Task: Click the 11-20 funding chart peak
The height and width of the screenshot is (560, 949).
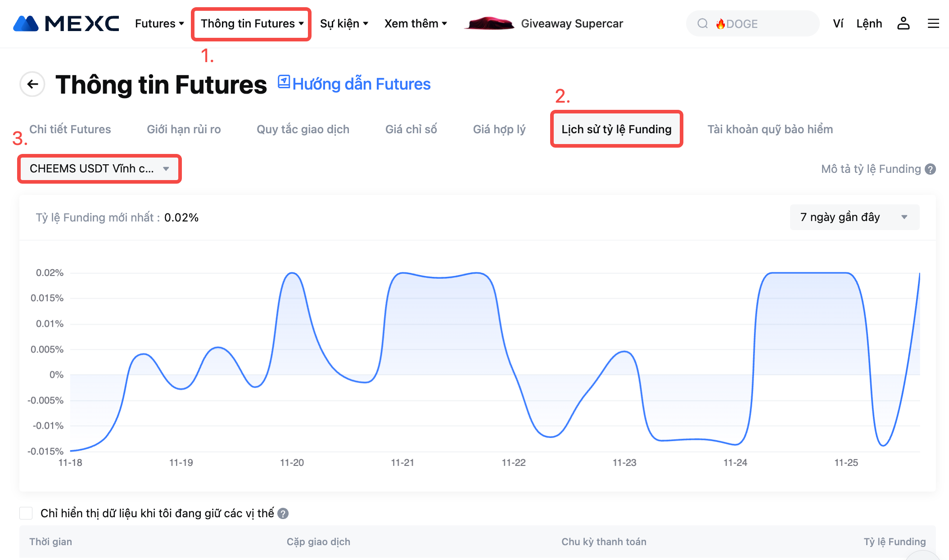Action: (292, 273)
